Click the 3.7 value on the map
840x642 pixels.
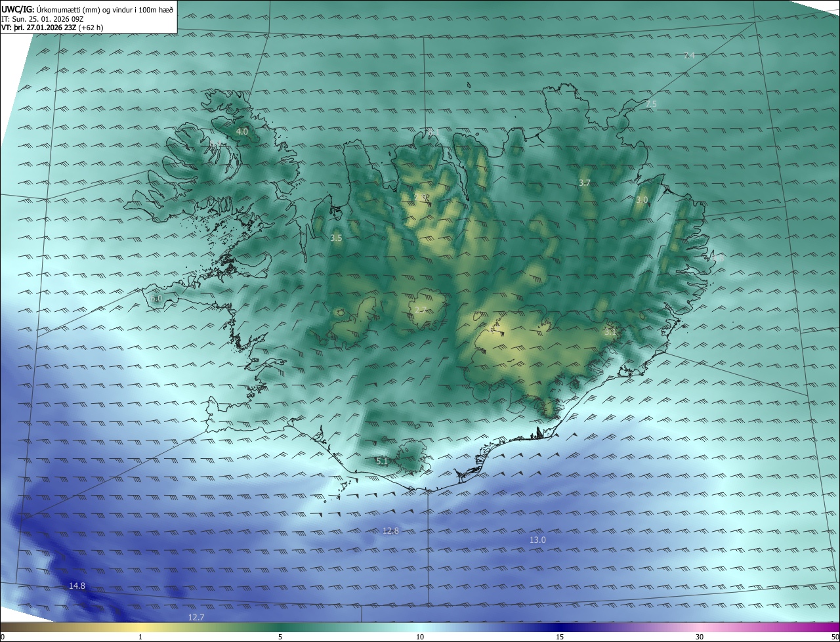point(585,182)
